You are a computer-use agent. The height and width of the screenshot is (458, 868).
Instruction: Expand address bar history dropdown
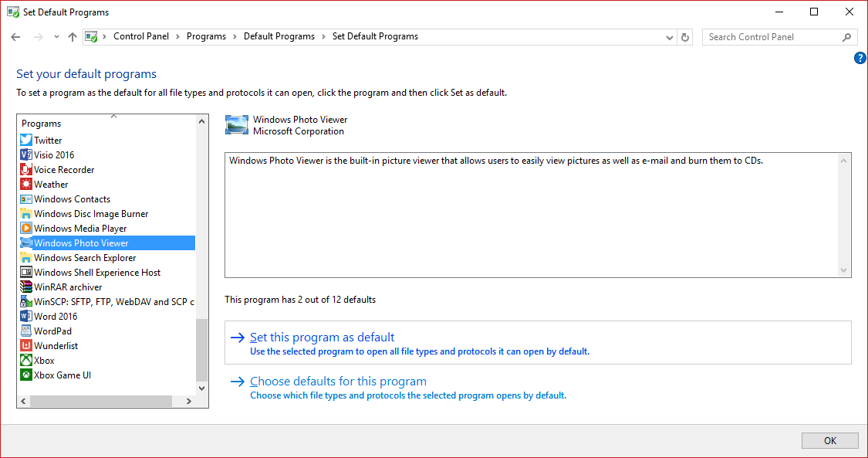(670, 37)
